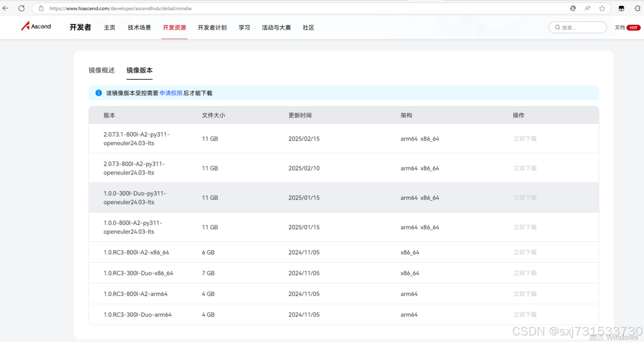Click the blue info icon in notice

[x=98, y=93]
